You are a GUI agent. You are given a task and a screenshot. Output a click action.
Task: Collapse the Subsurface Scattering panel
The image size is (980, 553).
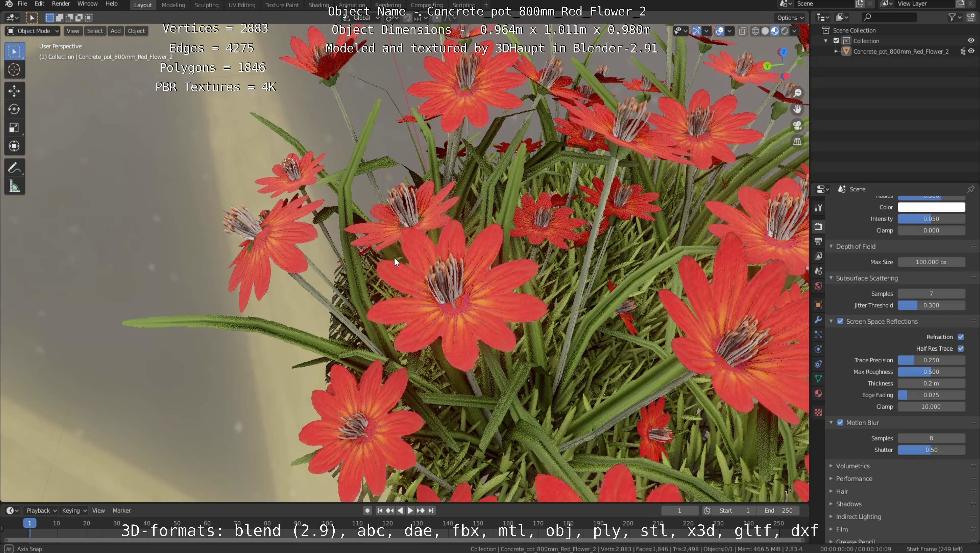[x=831, y=278]
